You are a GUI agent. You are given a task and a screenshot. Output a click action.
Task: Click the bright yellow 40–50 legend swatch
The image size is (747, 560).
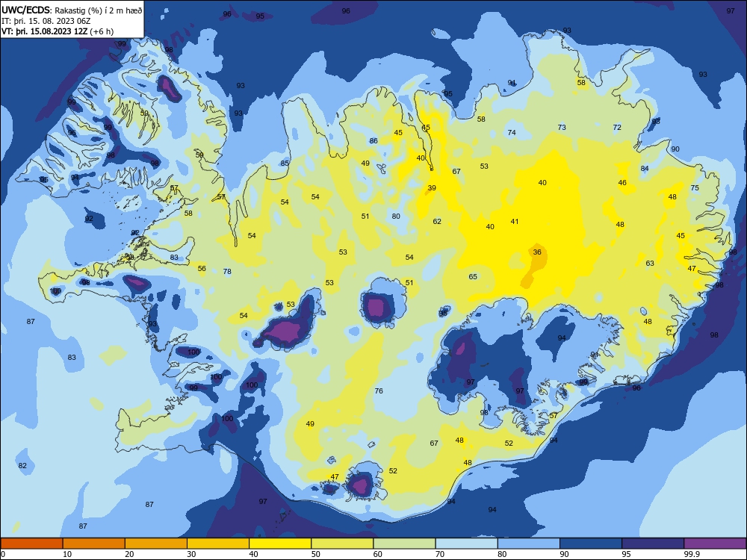[x=280, y=544]
